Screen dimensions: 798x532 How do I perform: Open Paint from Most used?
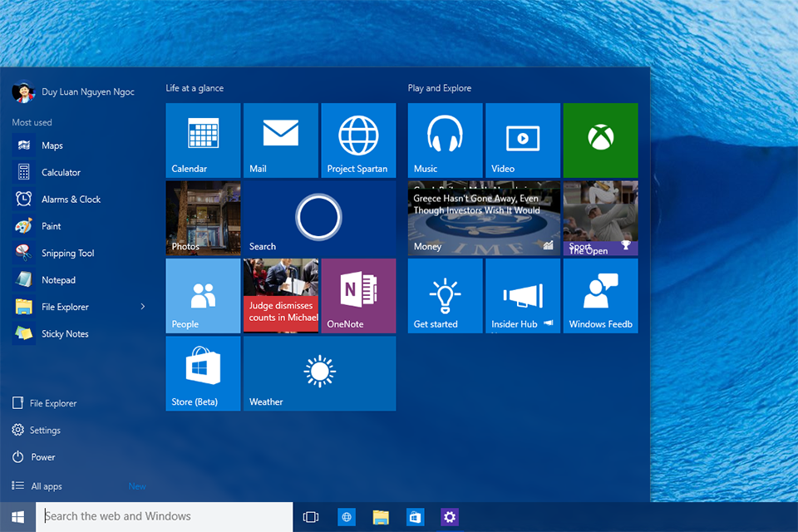pos(50,225)
